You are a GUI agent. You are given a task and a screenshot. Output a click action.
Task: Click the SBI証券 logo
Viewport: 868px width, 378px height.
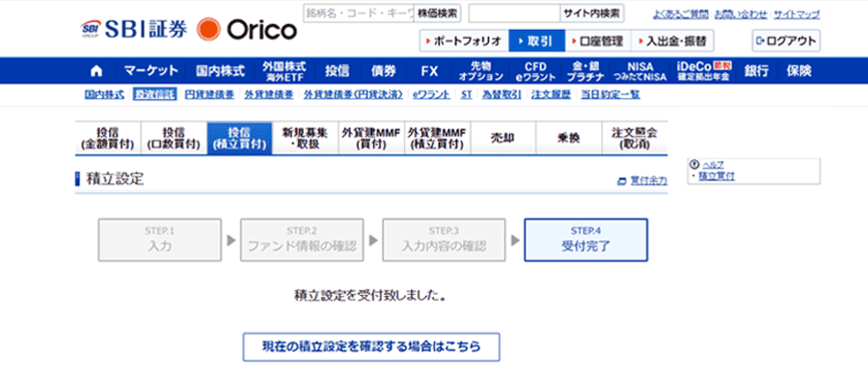(133, 29)
